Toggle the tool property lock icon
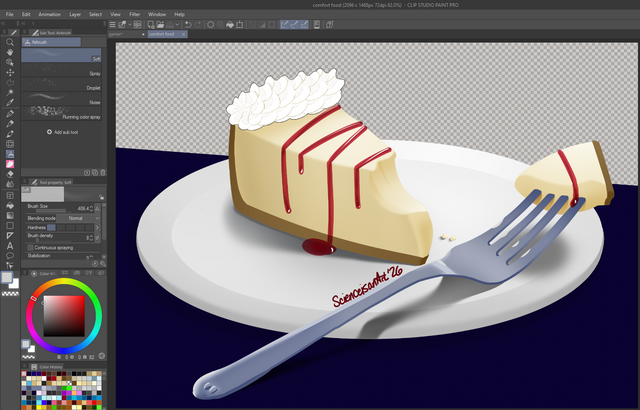The image size is (640, 410). pos(101,197)
